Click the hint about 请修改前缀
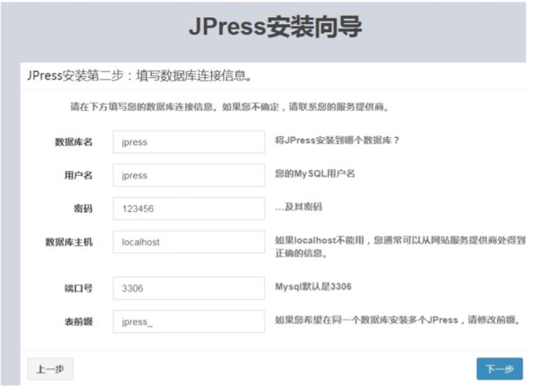Screen dimensions: 534x392 click(398, 320)
